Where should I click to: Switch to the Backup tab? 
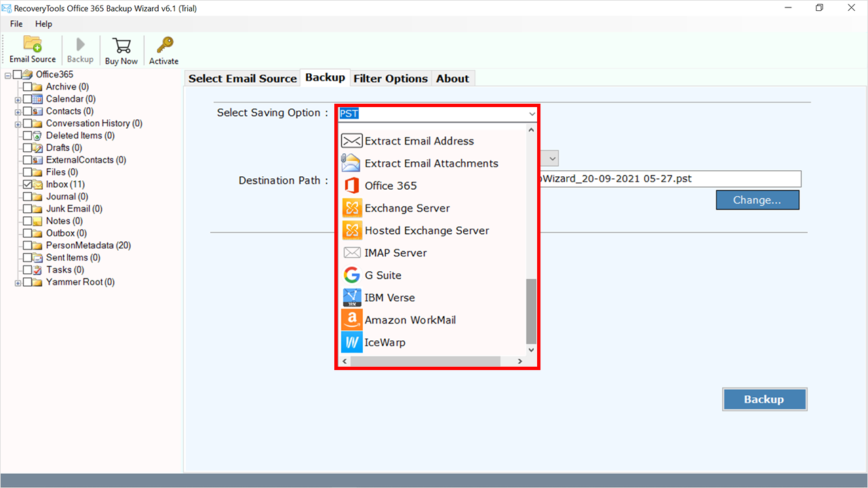(x=325, y=77)
